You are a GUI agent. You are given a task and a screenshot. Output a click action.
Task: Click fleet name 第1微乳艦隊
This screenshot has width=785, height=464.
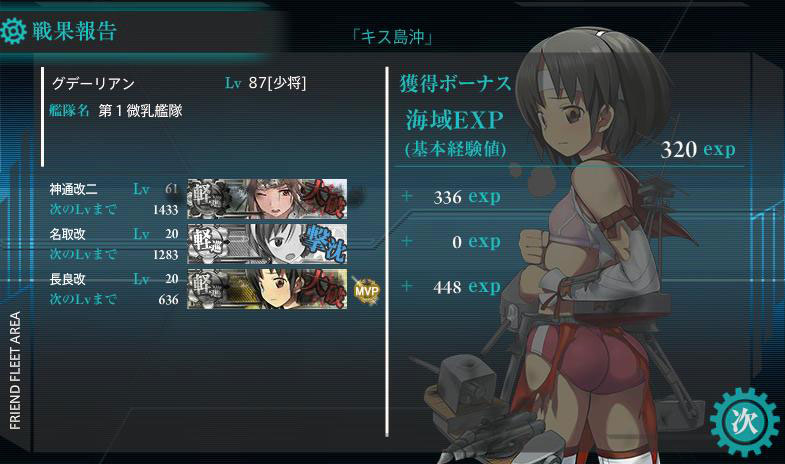140,111
